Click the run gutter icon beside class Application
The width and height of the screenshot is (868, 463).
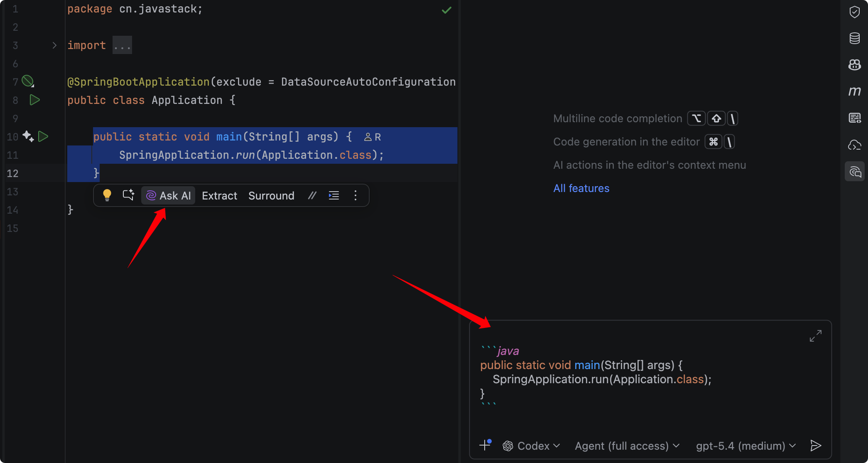coord(35,100)
